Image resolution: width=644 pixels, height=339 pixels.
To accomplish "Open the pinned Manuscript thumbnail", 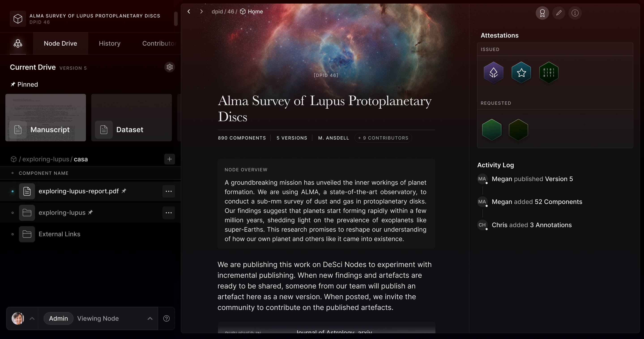I will 45,118.
